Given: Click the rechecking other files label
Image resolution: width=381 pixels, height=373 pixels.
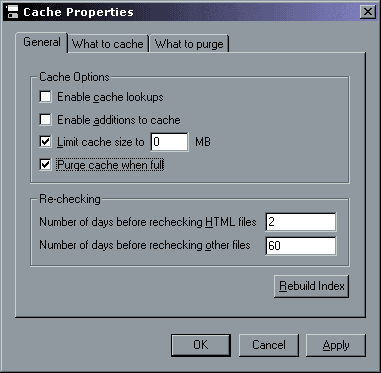Looking at the screenshot, I should tap(145, 245).
